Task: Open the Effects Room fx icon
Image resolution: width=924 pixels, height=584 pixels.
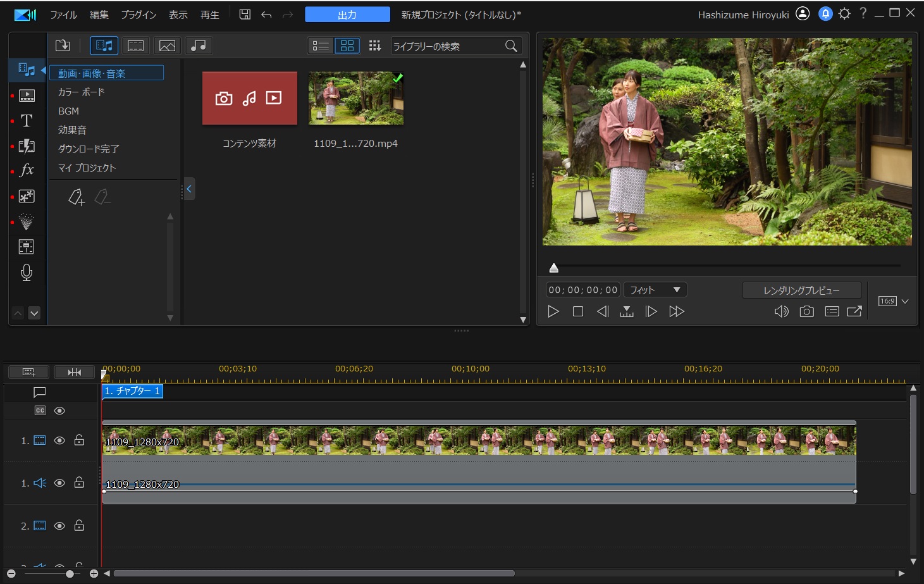Action: tap(27, 170)
